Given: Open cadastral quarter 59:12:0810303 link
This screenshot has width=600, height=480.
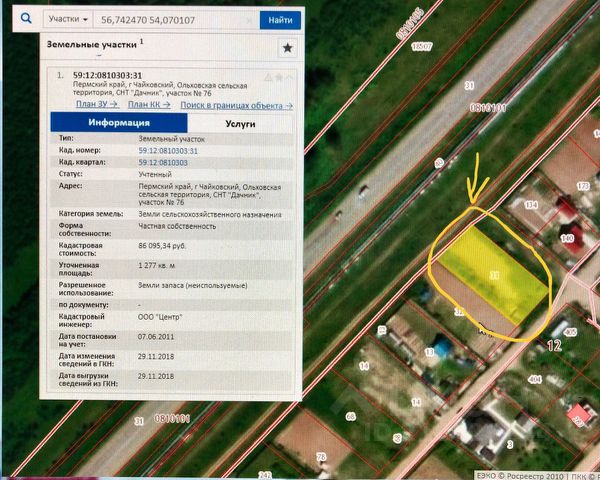Looking at the screenshot, I should [163, 162].
